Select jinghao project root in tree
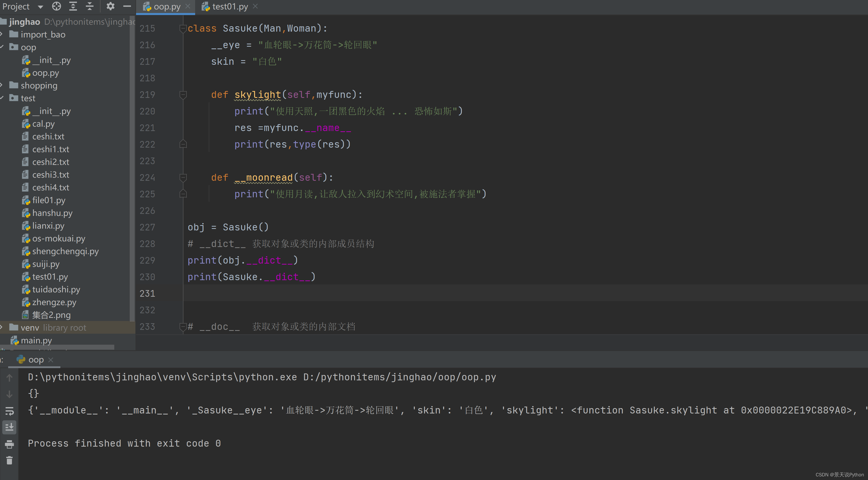Viewport: 868px width, 480px height. coord(25,22)
